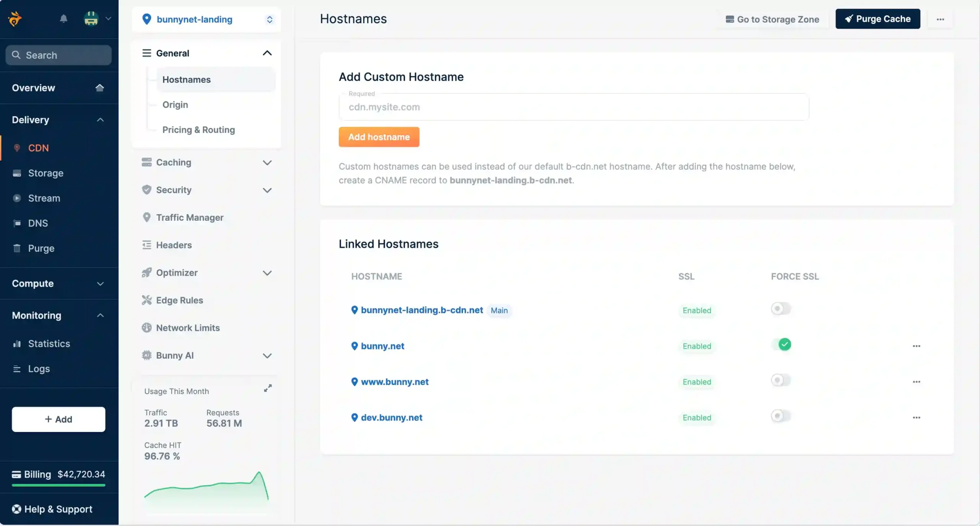Select the Hostnames menu item
Viewport: 980px width, 526px height.
[x=186, y=79]
